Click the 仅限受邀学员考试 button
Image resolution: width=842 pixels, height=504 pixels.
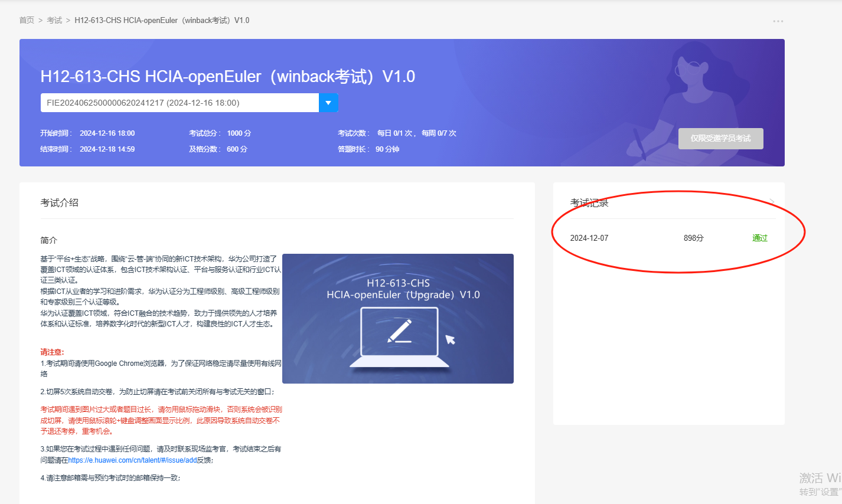pos(720,139)
